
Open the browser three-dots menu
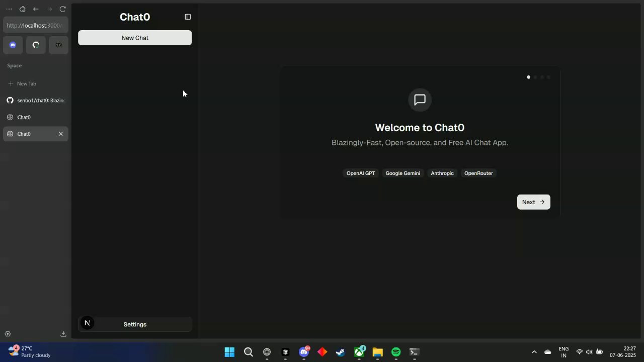click(x=9, y=9)
